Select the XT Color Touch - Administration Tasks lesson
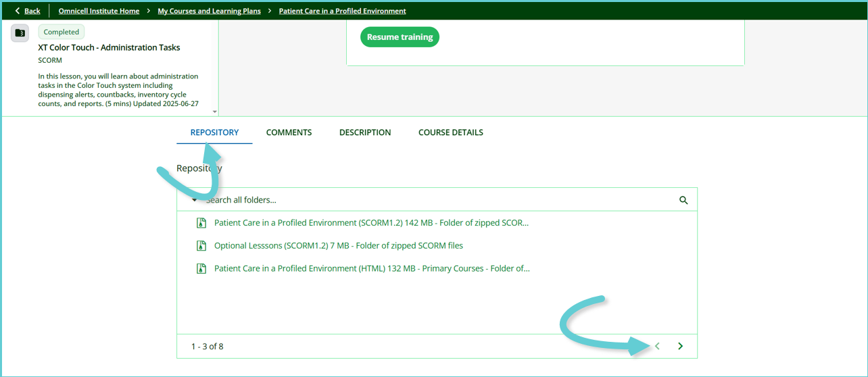 coord(109,47)
